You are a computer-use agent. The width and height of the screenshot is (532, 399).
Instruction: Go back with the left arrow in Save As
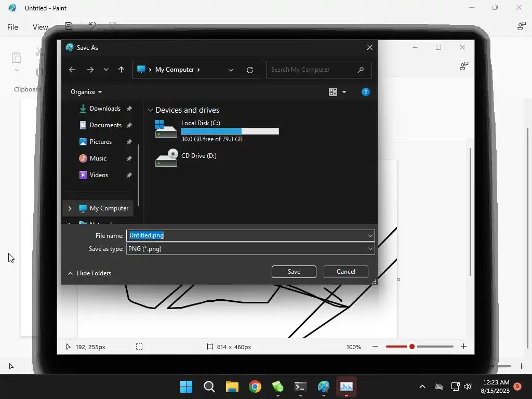[72, 70]
